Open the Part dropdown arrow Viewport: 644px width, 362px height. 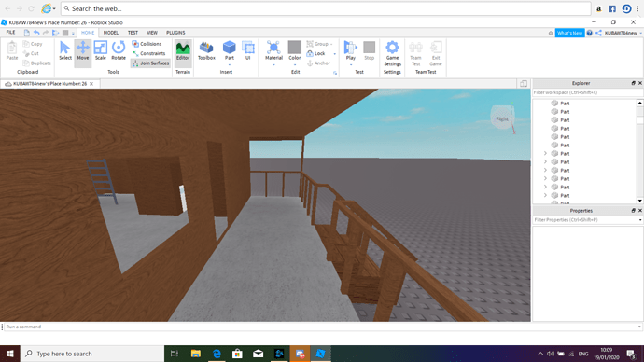pos(230,64)
